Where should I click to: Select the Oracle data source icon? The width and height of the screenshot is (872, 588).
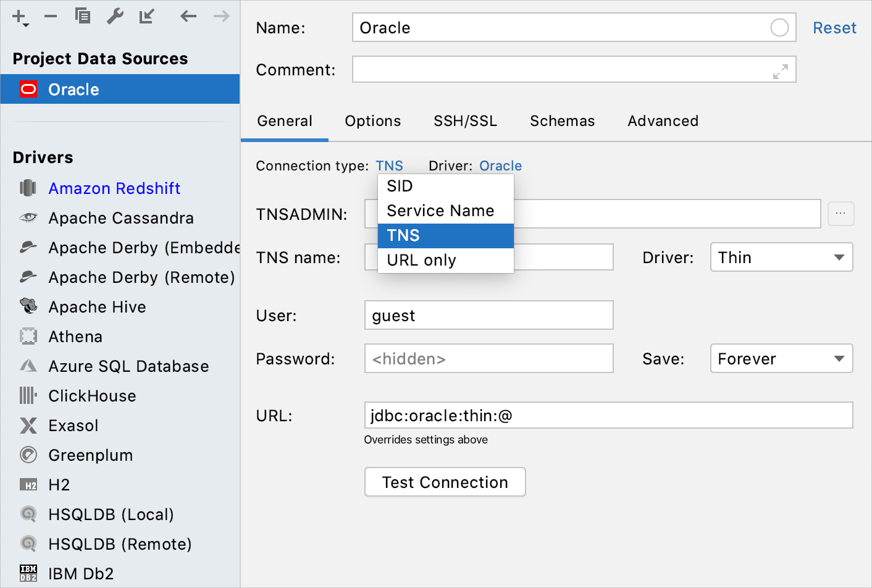click(x=28, y=90)
